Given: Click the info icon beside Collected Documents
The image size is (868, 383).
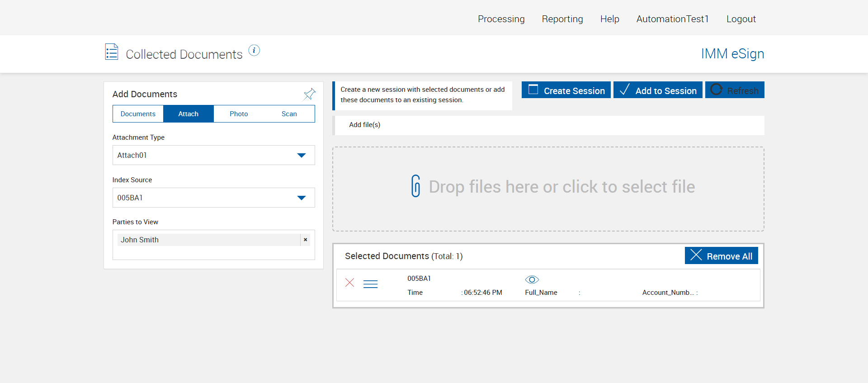Looking at the screenshot, I should (x=254, y=51).
